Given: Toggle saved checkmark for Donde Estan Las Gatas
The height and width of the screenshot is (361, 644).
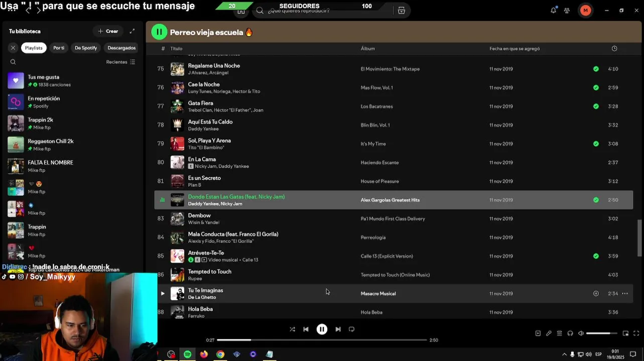Looking at the screenshot, I should tap(596, 200).
